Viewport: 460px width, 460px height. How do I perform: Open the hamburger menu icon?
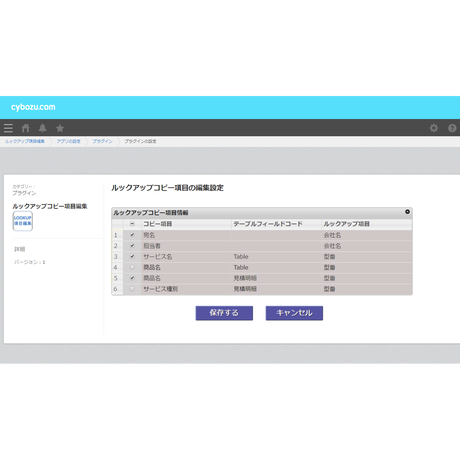(8, 128)
